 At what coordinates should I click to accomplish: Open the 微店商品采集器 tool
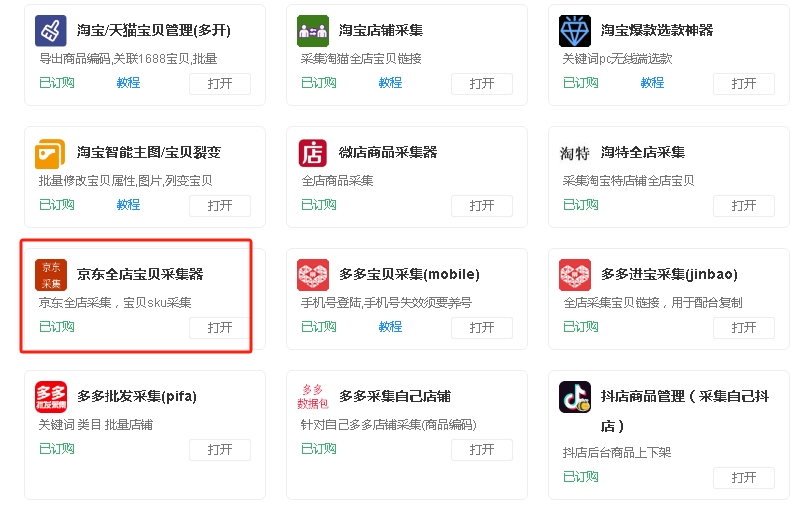point(482,206)
